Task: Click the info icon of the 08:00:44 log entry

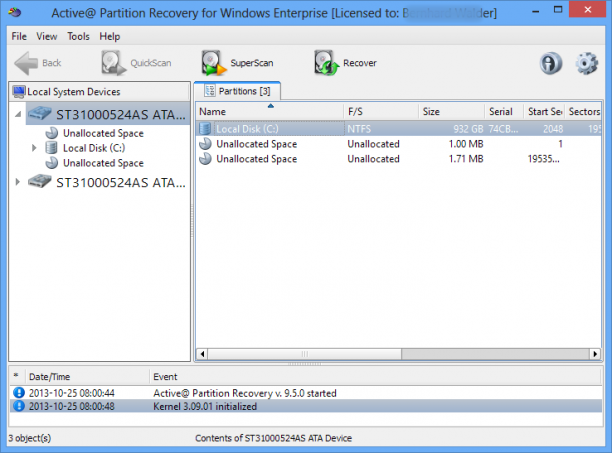Action: coord(19,393)
